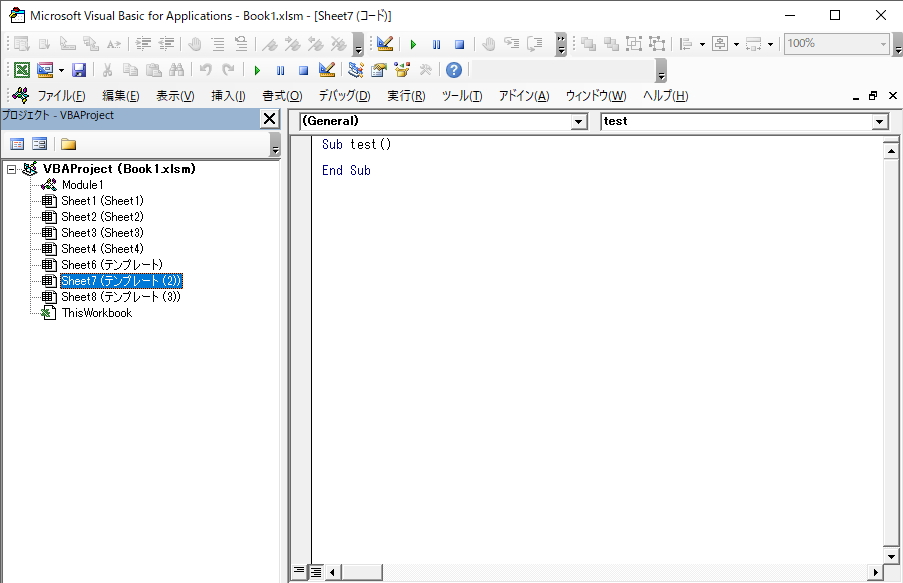Open the 表示(V) menu
Screen dimensions: 903x583
175,96
